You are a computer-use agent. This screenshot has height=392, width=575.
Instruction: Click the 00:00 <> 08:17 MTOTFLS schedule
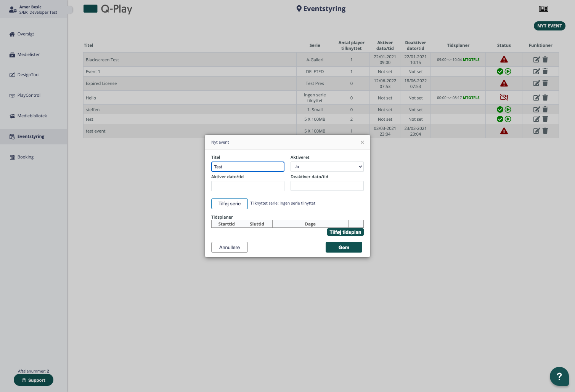[x=458, y=98]
